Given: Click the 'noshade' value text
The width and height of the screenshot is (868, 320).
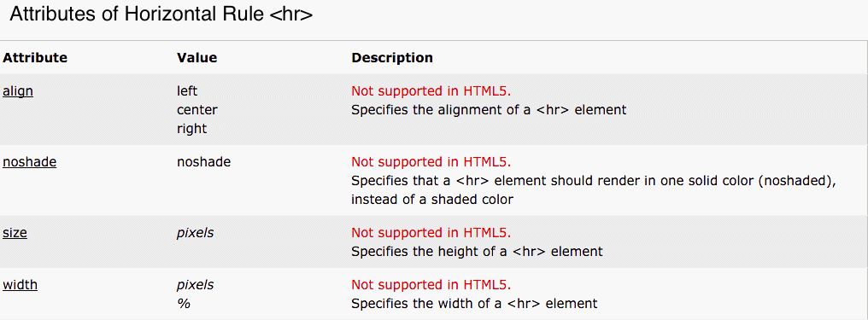Looking at the screenshot, I should pyautogui.click(x=203, y=162).
